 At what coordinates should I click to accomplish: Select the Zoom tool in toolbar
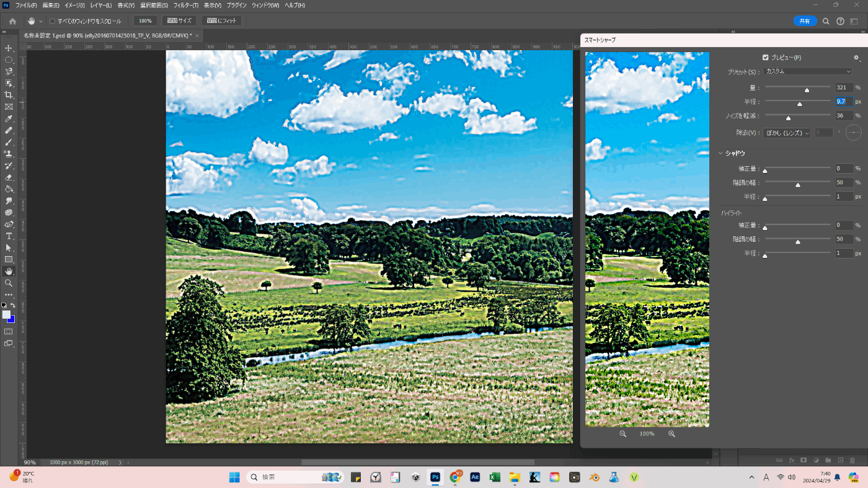click(x=9, y=283)
